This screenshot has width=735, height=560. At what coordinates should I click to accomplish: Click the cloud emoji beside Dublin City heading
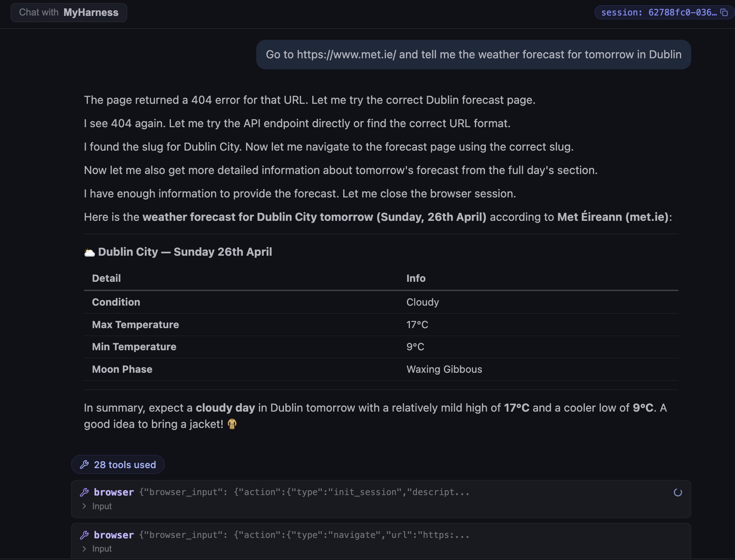90,253
